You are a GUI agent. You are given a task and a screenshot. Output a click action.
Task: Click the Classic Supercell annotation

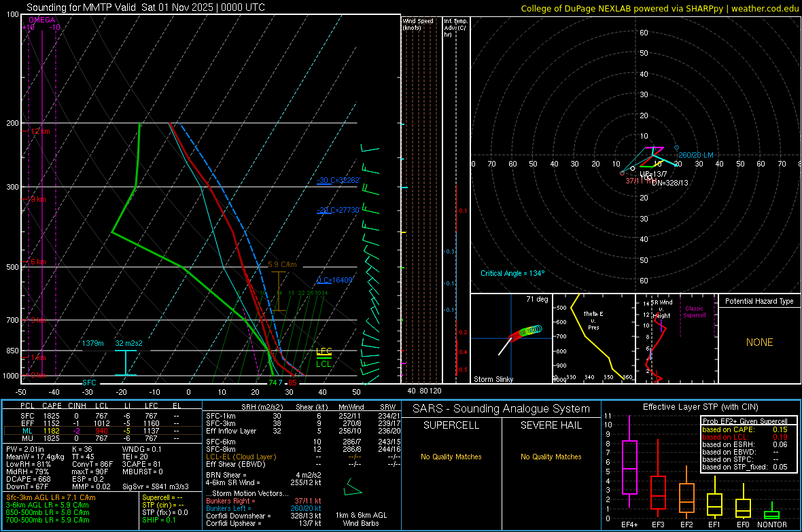tap(695, 312)
